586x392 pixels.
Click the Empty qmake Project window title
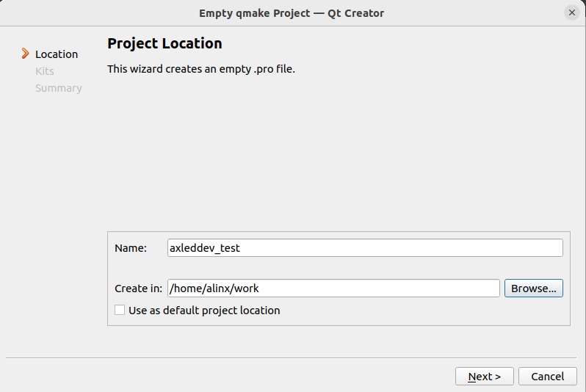[292, 13]
